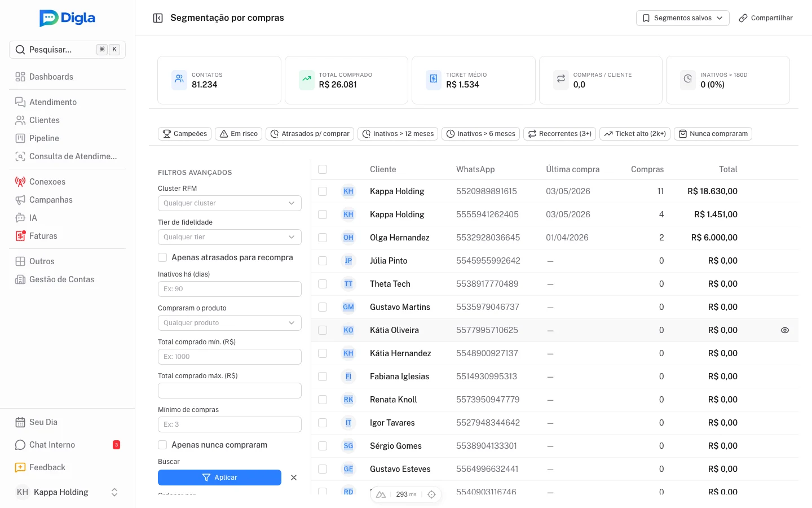
Task: Open the IA robot menu item
Action: pyautogui.click(x=67, y=218)
